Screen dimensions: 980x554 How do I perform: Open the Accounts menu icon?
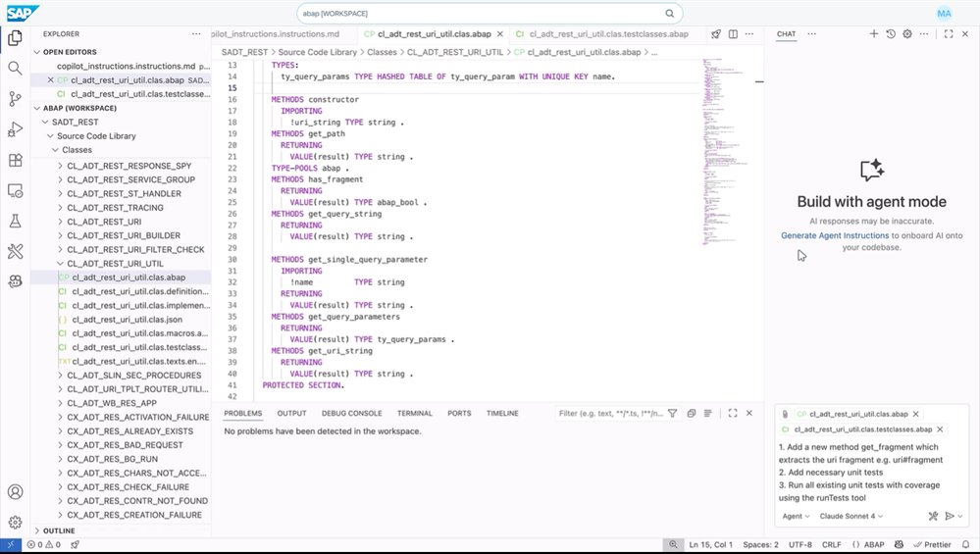(15, 491)
